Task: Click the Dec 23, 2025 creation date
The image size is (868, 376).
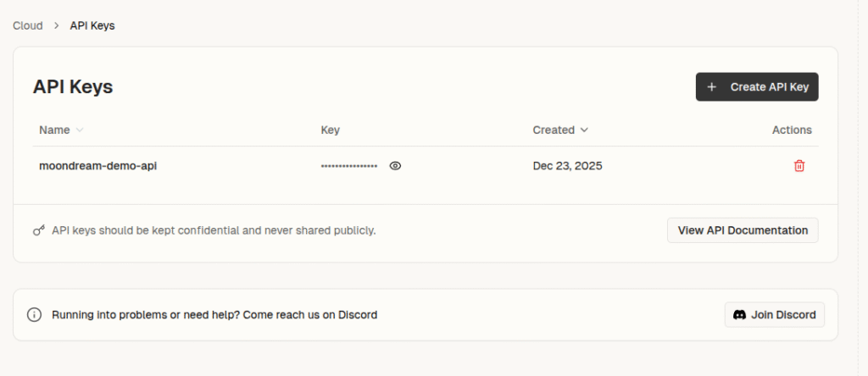Action: tap(567, 166)
